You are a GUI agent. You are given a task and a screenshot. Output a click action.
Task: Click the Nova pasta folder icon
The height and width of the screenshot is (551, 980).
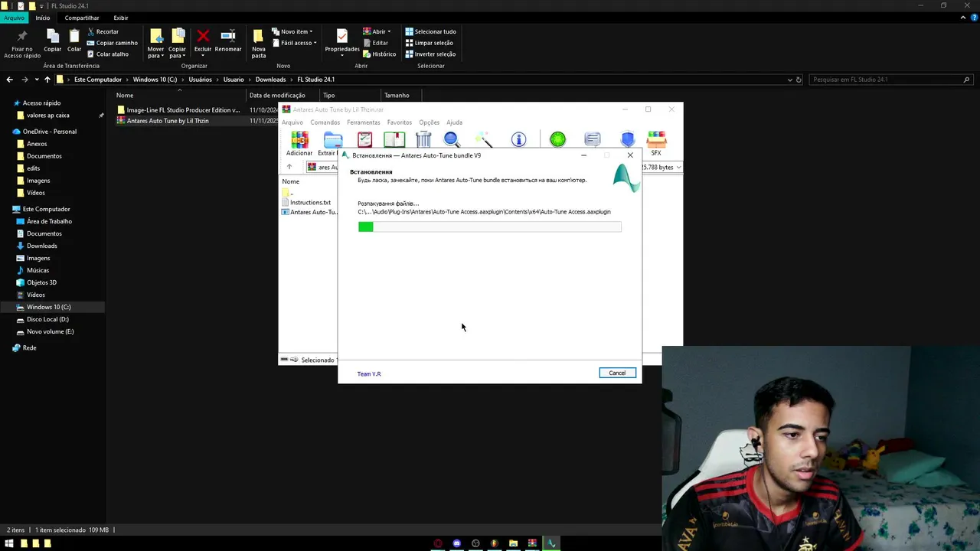click(258, 36)
